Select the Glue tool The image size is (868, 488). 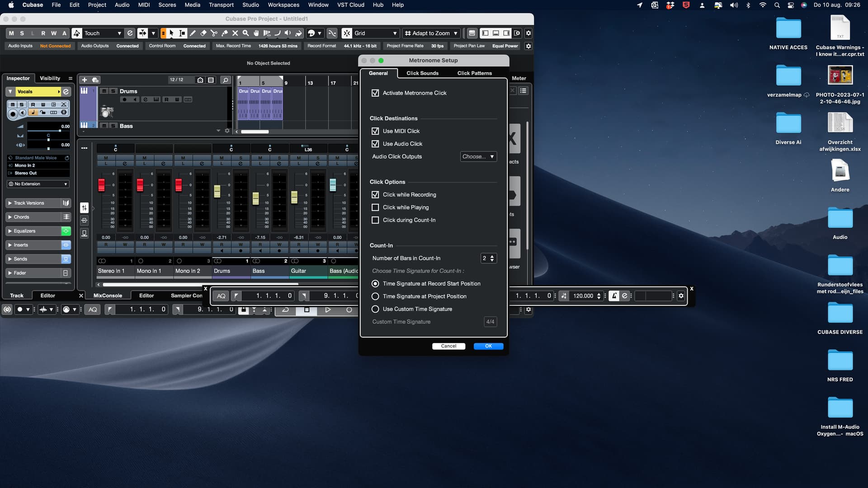(225, 33)
